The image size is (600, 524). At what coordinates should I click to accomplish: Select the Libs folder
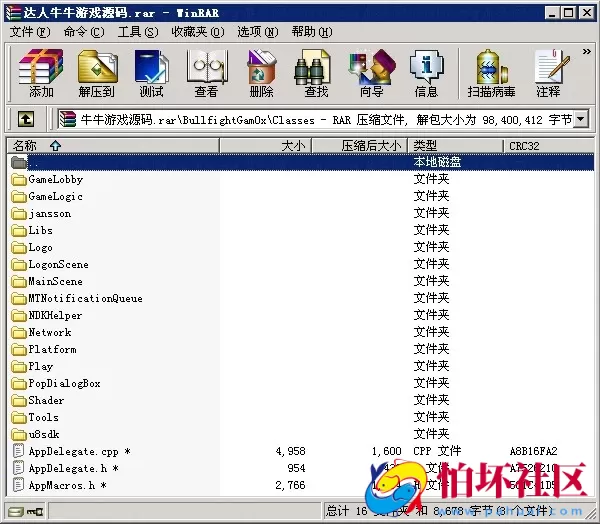point(32,230)
